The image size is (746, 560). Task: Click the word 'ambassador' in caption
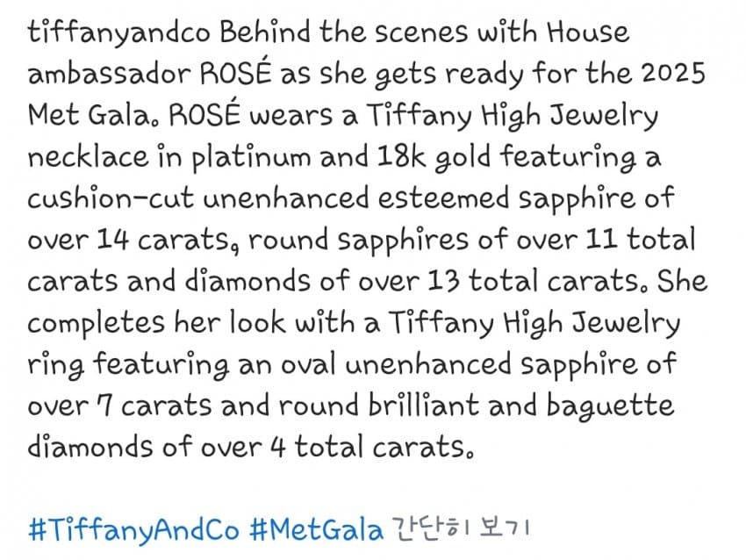(109, 74)
